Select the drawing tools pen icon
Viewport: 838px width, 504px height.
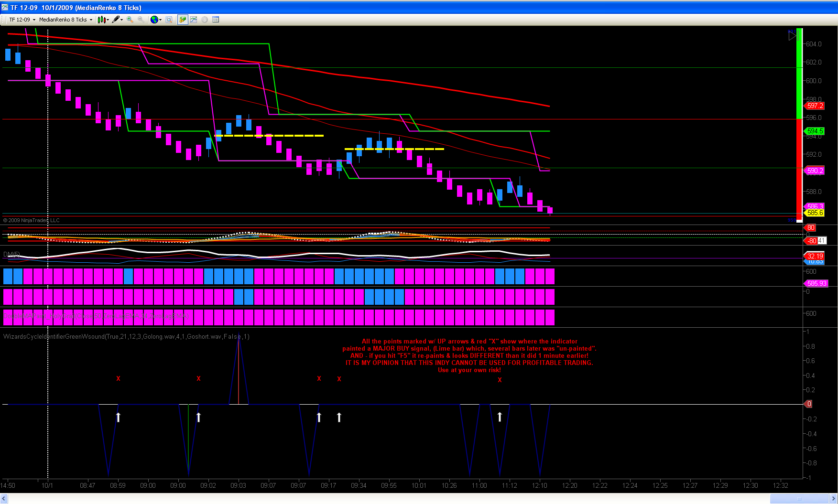115,20
